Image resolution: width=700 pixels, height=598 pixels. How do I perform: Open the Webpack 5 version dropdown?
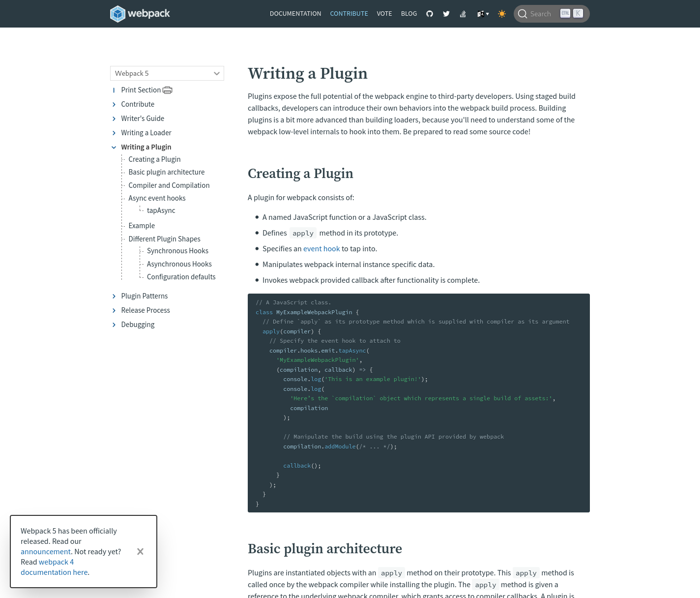pyautogui.click(x=167, y=73)
